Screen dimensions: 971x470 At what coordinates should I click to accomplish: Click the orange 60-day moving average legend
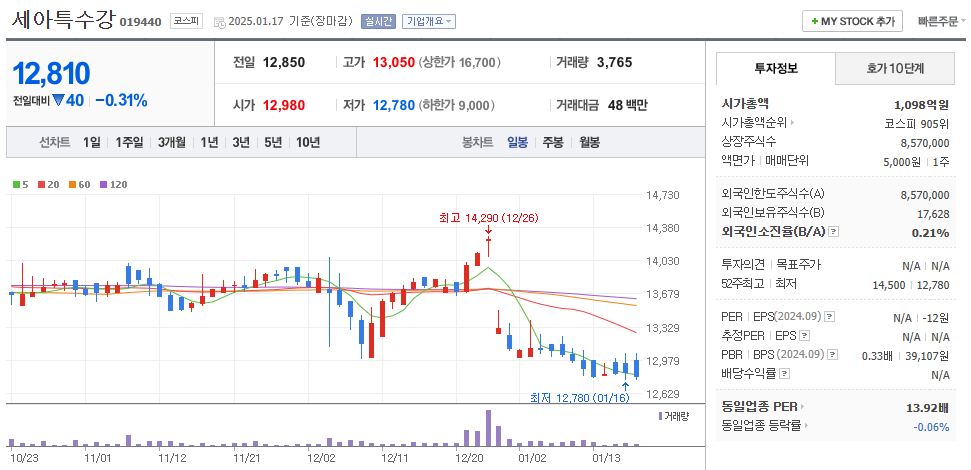(79, 184)
